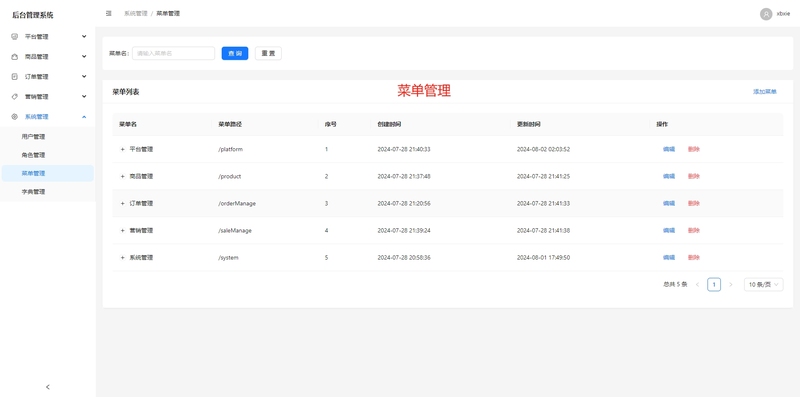800x397 pixels.
Task: Click the 2024-08-01 17:49:50 cell
Action: tap(543, 258)
